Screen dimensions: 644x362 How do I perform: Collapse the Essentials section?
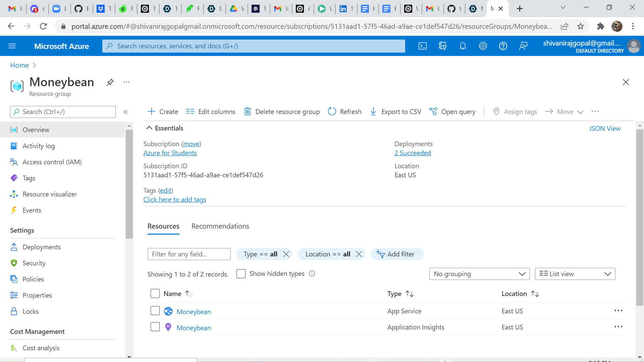150,128
